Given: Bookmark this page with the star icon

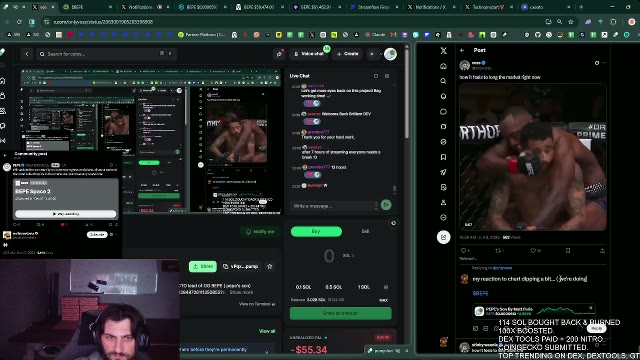Looking at the screenshot, I should pos(571,22).
